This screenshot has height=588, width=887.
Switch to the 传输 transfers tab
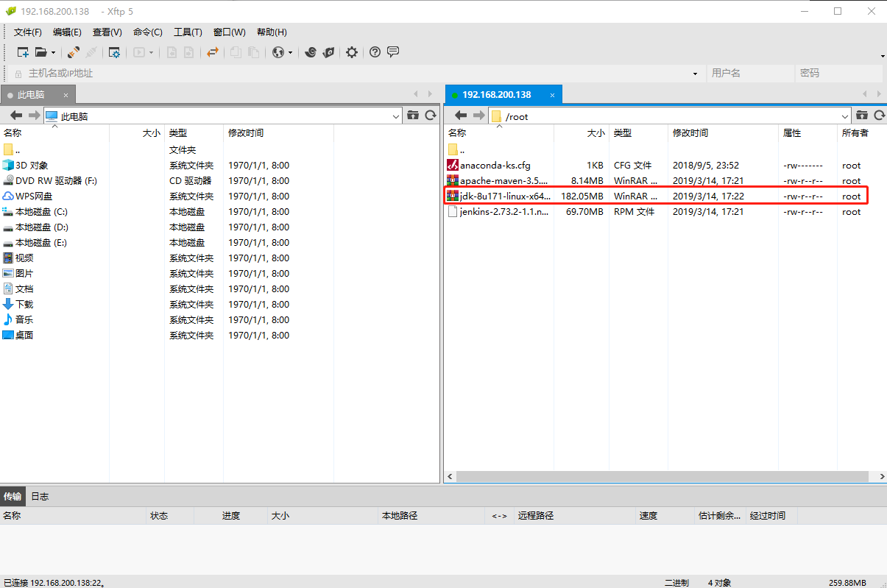click(13, 497)
